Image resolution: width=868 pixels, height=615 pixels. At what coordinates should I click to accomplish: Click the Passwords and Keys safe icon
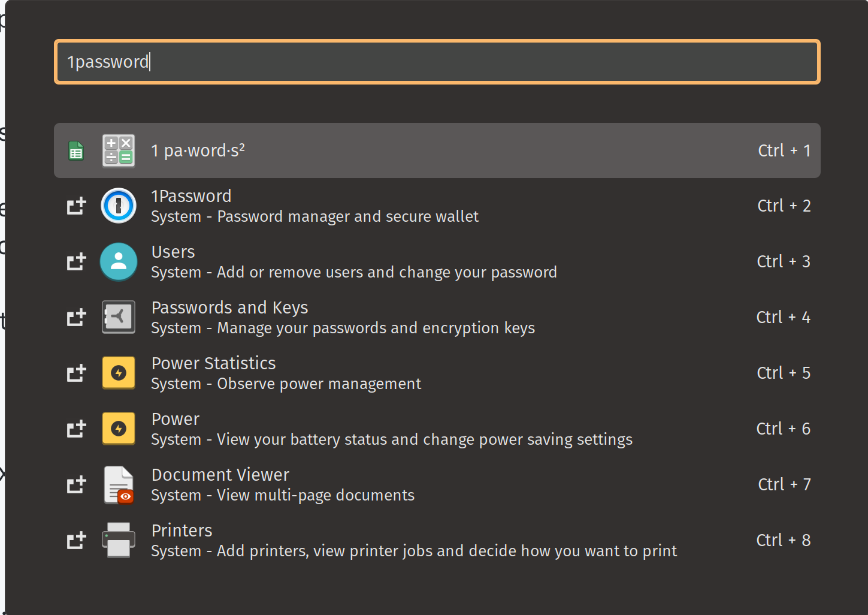tap(119, 317)
